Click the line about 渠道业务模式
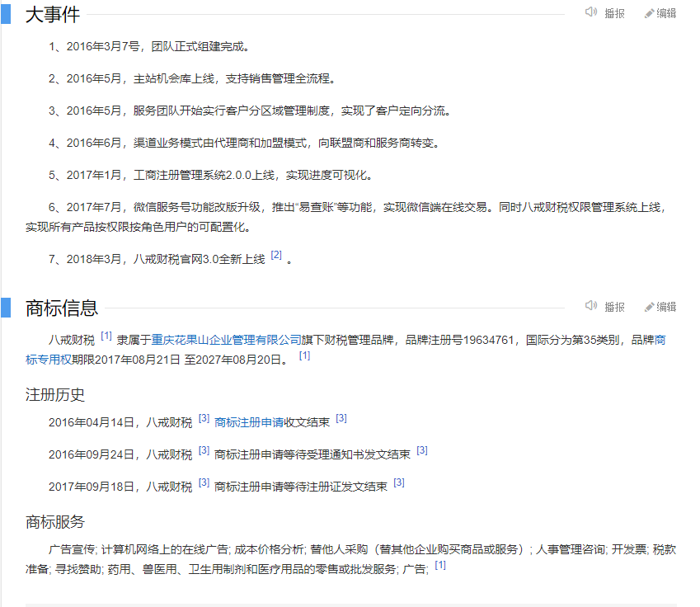Screen dimensions: 700x607 [x=244, y=143]
